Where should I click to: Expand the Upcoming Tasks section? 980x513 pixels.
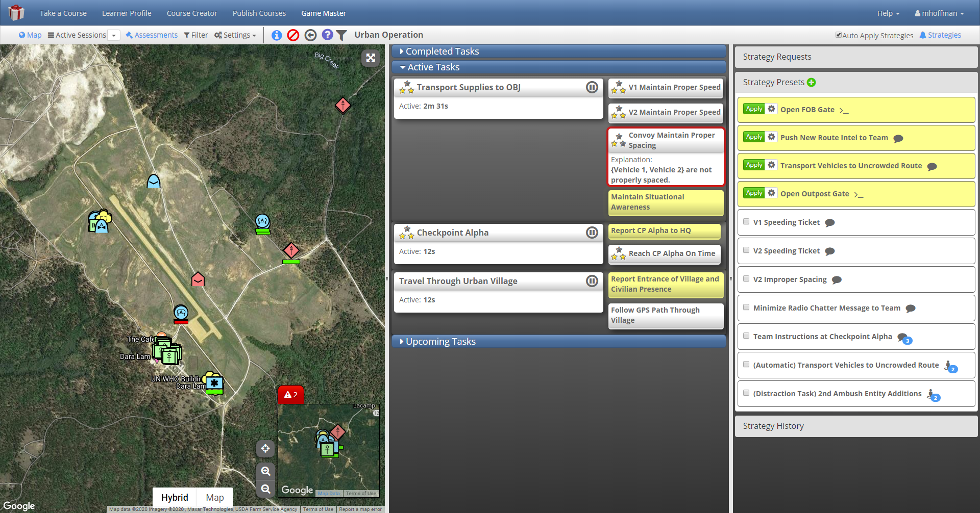559,342
